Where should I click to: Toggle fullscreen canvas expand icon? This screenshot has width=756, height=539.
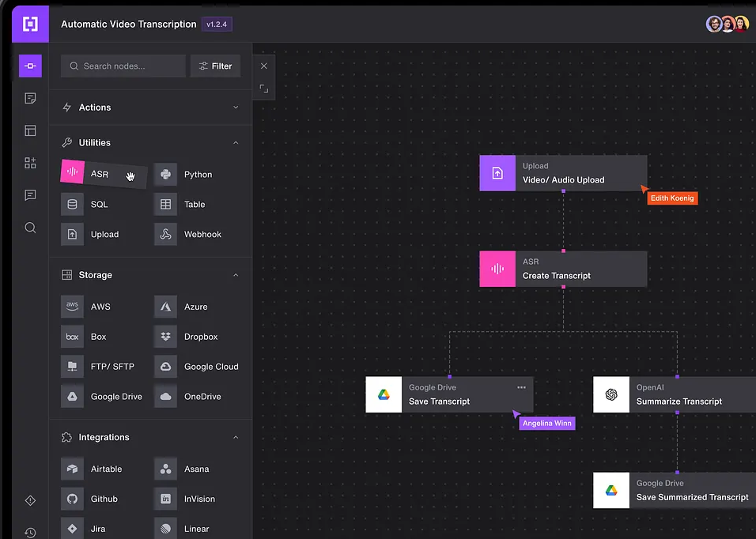[x=264, y=89]
